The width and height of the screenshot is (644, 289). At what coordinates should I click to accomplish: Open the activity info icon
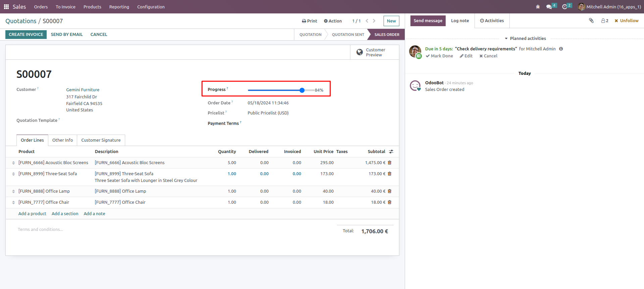pos(561,49)
